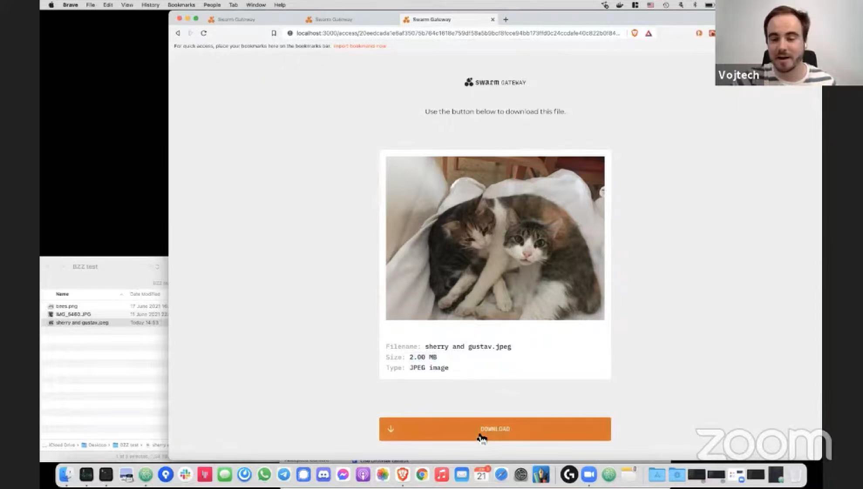
Task: Open the Help menu
Action: coord(280,5)
